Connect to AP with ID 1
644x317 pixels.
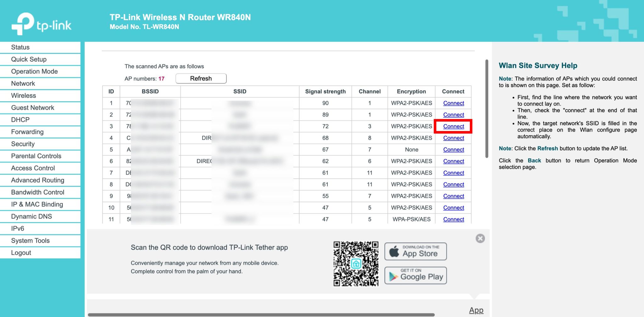[453, 103]
